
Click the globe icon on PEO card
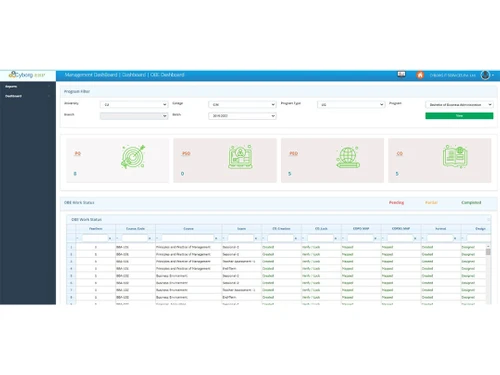pos(348,157)
